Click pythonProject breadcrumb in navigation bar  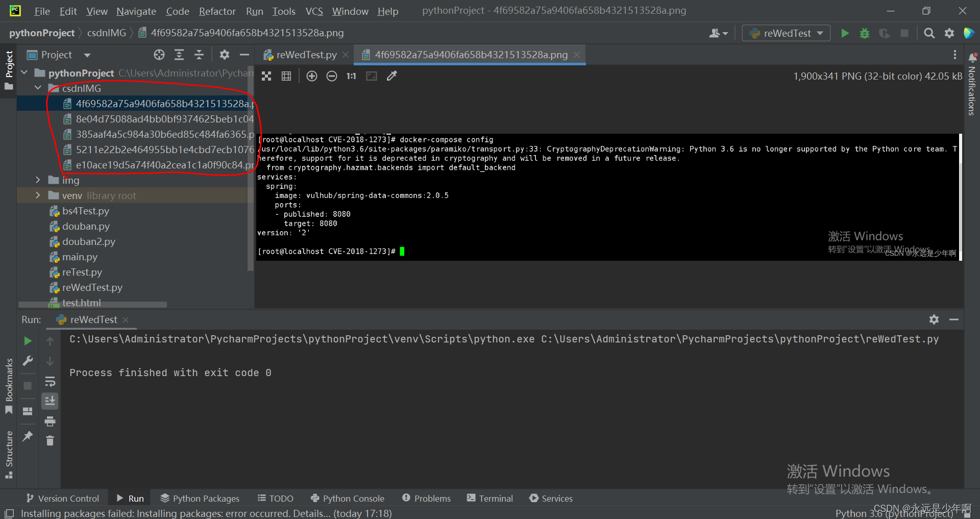coord(42,33)
